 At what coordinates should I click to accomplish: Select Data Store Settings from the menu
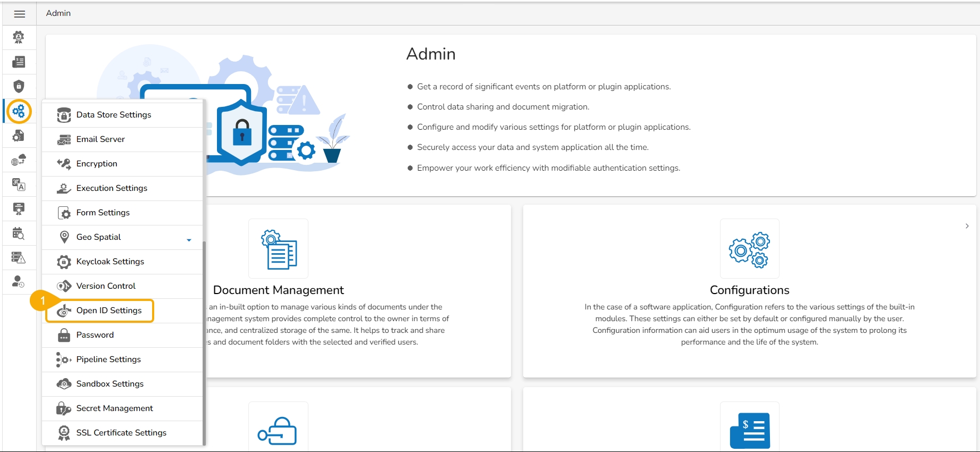122,115
